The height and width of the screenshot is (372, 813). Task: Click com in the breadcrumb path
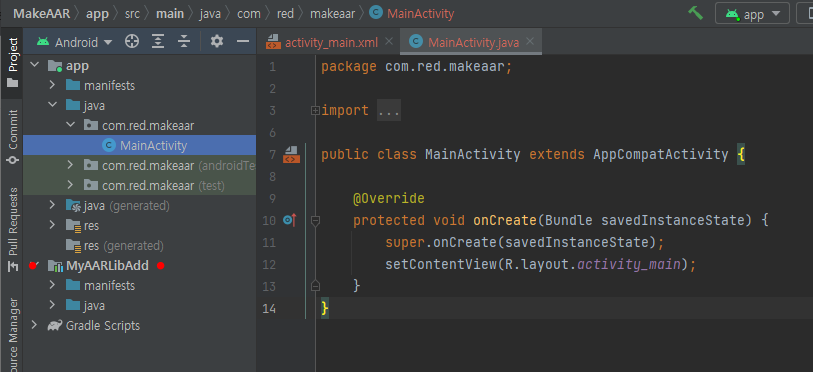click(x=249, y=13)
